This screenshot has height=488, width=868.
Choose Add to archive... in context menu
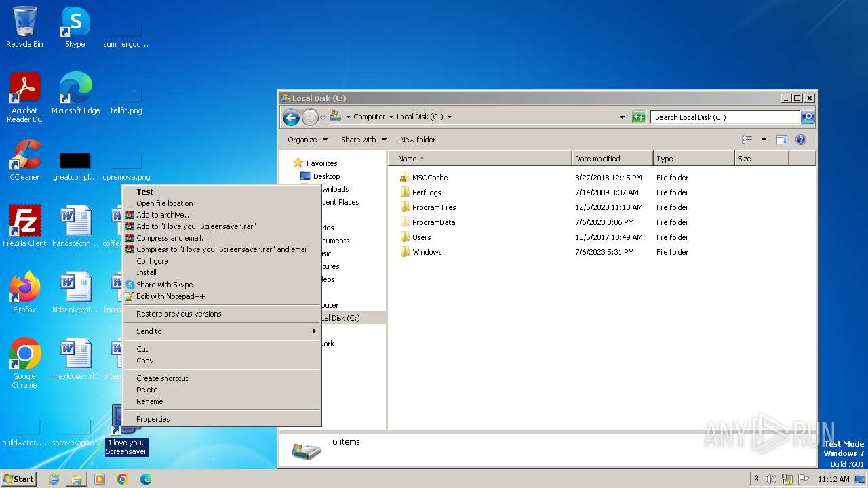[x=221, y=215]
